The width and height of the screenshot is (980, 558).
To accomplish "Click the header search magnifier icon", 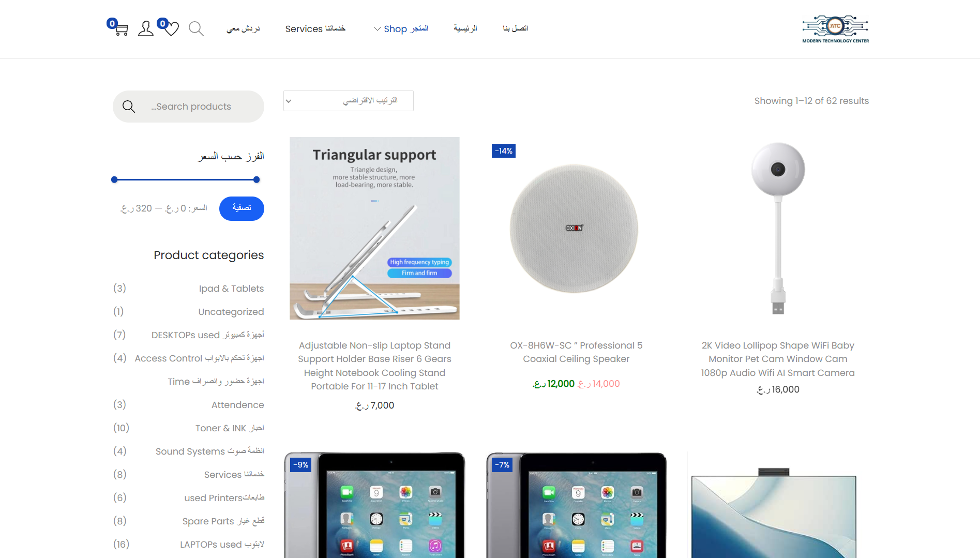I will (x=196, y=28).
